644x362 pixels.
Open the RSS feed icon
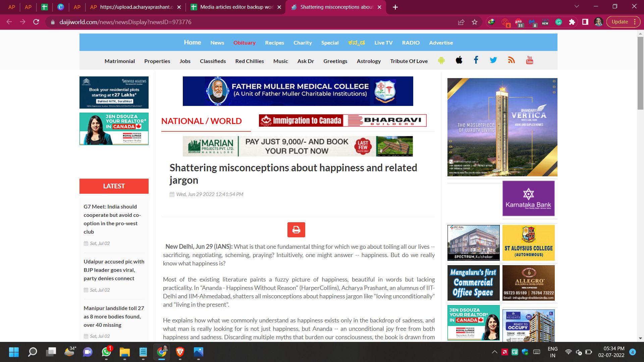point(511,60)
